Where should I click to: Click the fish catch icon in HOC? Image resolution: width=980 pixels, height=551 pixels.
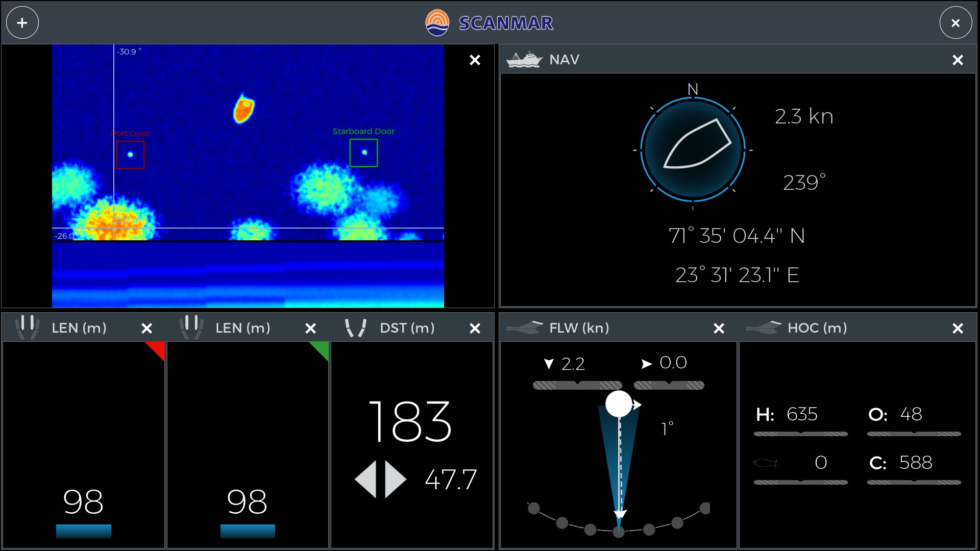click(x=765, y=463)
